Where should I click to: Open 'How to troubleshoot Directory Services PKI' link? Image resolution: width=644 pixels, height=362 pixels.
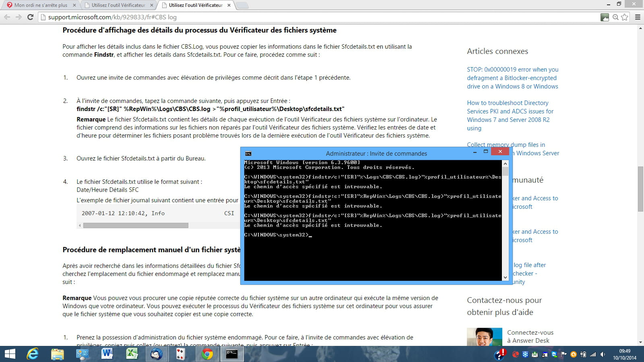coord(510,115)
